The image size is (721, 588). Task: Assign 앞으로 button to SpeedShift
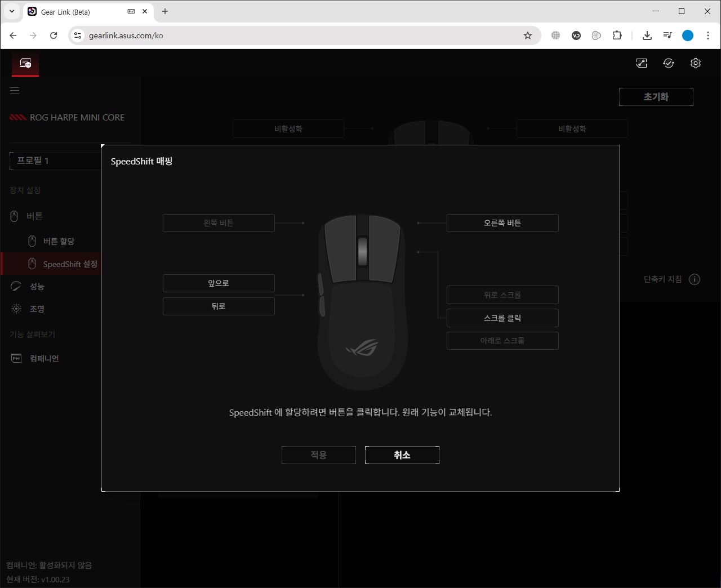(x=219, y=283)
